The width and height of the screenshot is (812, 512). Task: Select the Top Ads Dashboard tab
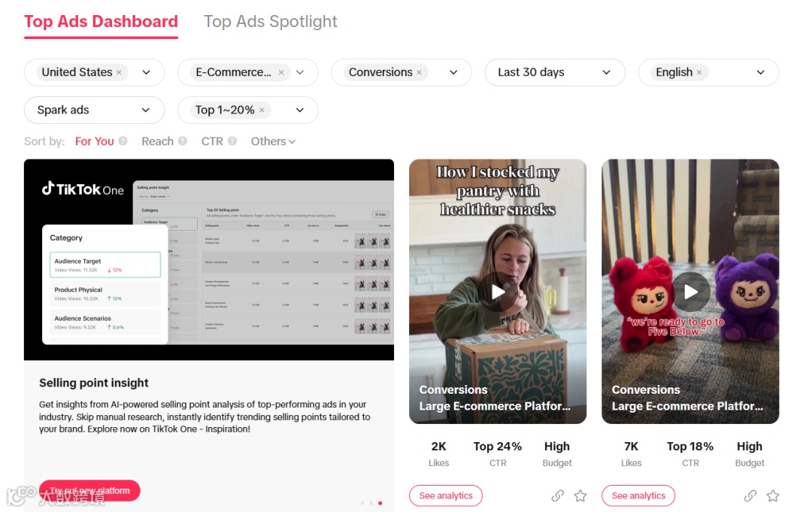click(101, 21)
